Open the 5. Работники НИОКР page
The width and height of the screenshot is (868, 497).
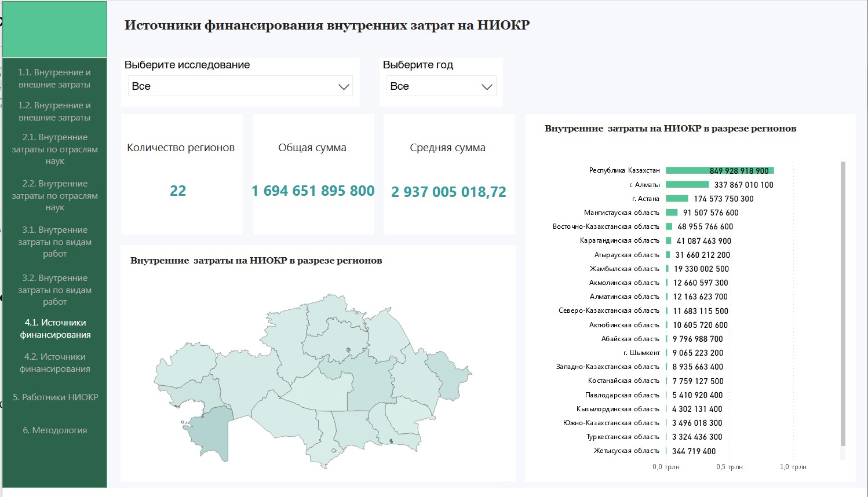point(55,397)
